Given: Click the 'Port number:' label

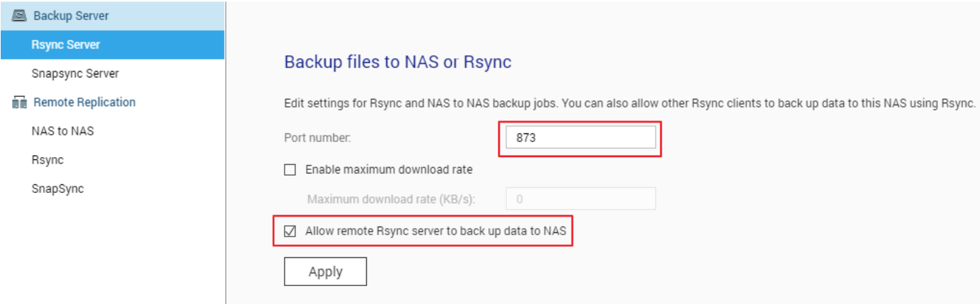Looking at the screenshot, I should click(x=318, y=138).
